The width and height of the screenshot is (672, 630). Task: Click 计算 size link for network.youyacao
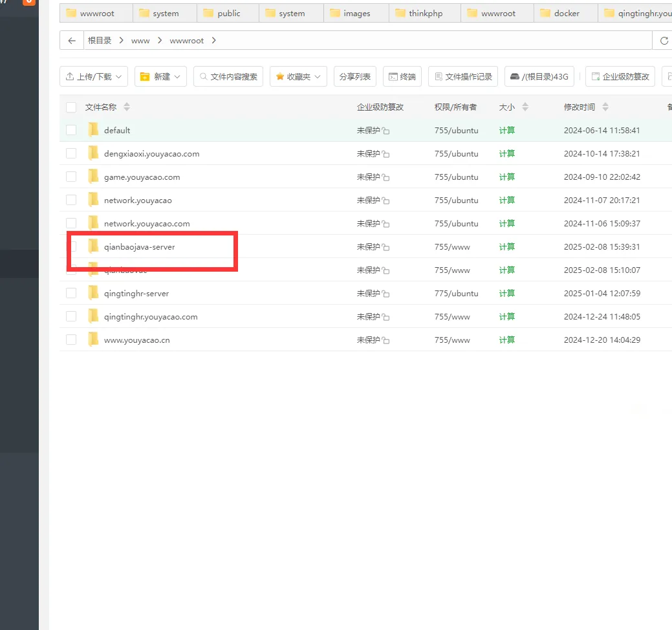pyautogui.click(x=507, y=200)
